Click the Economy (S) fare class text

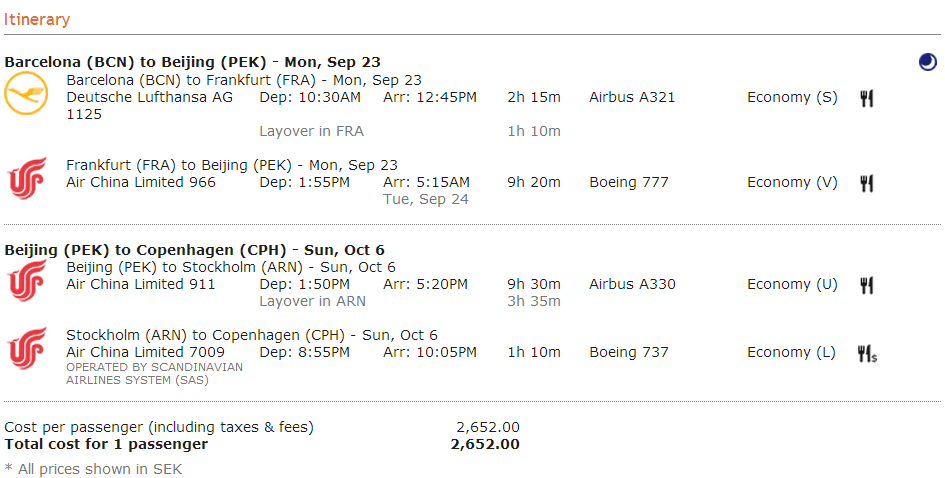(792, 97)
